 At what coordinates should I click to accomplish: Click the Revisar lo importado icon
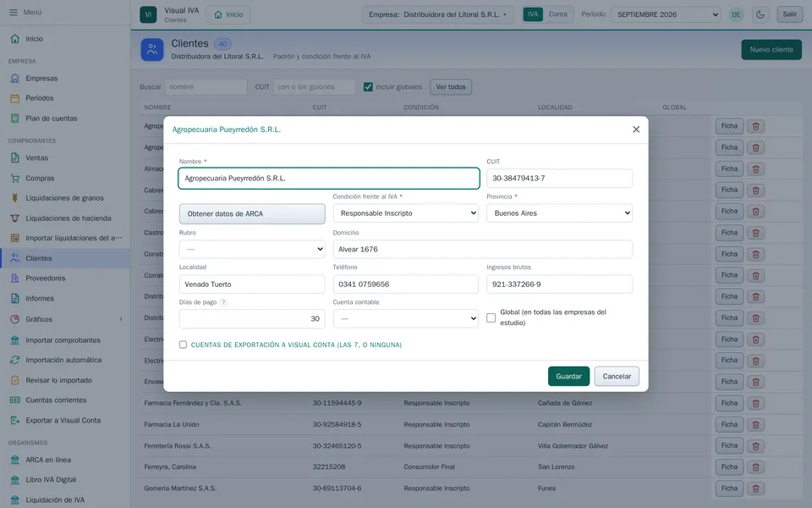(x=15, y=380)
